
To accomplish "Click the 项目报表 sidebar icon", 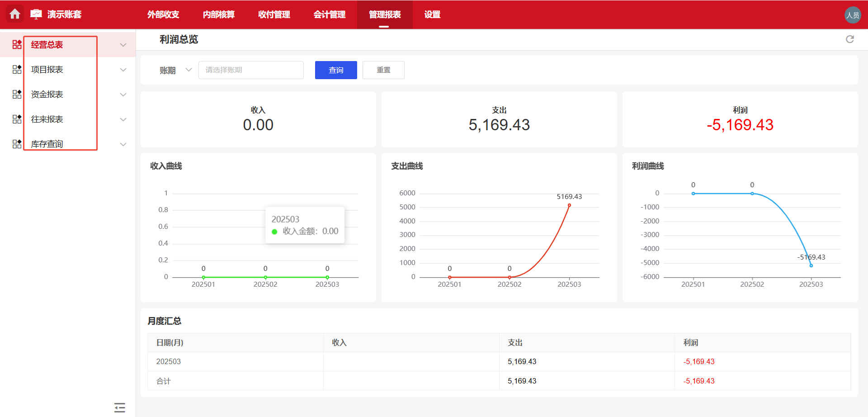I will (16, 69).
